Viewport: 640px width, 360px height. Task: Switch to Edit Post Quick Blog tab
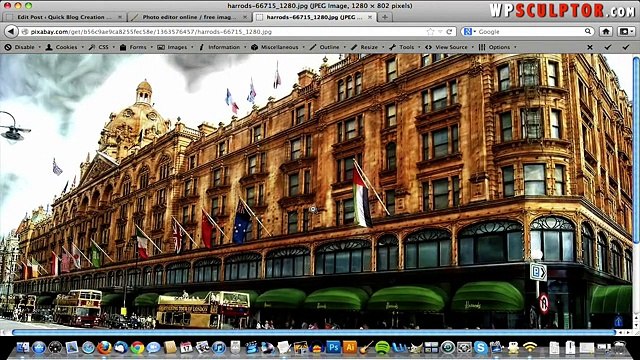tap(64, 17)
